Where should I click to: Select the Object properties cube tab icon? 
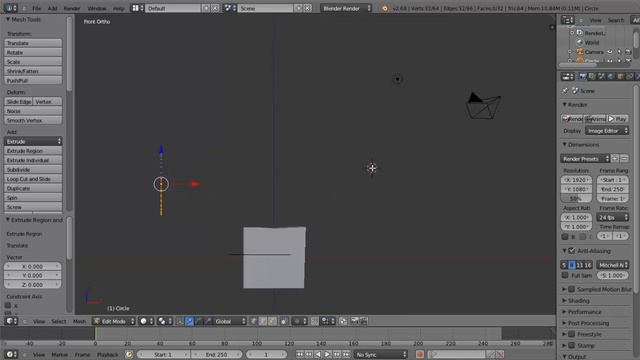point(620,76)
